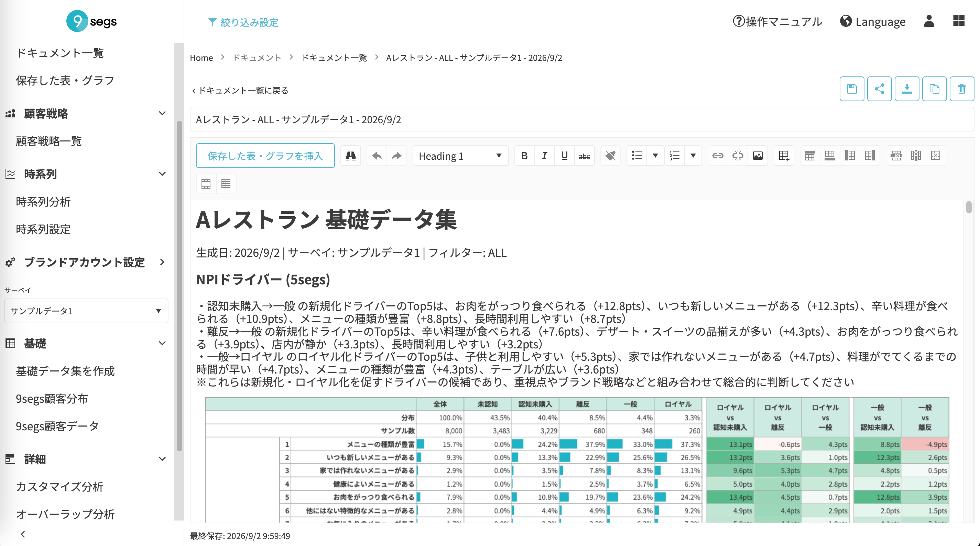Expand ブランドアカウント設定 section
Image resolution: width=980 pixels, height=546 pixels.
pos(86,262)
